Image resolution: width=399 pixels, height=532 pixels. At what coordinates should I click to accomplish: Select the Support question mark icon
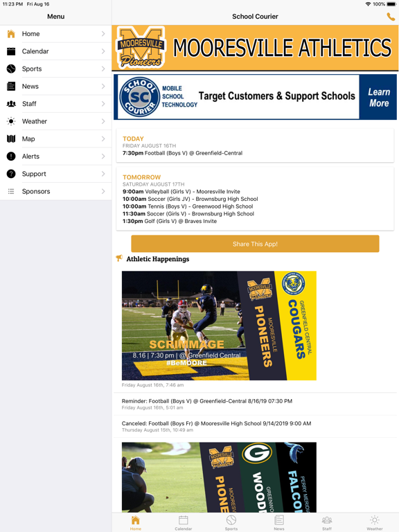[11, 174]
